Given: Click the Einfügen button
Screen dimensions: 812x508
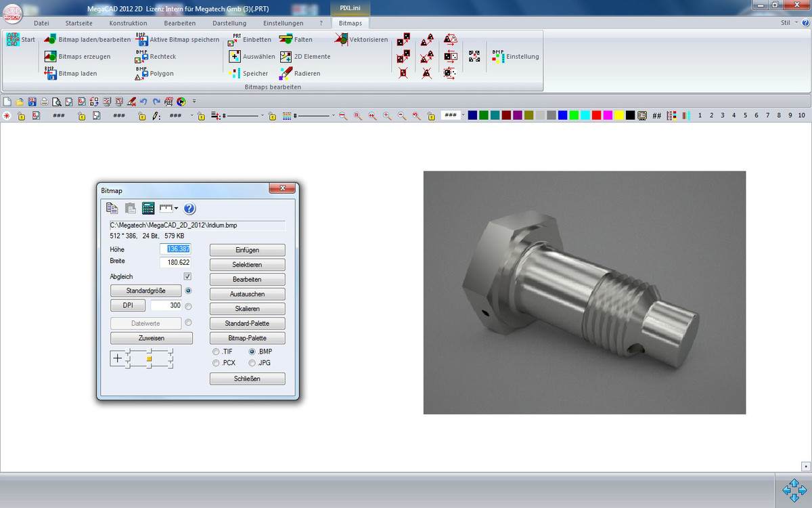Looking at the screenshot, I should click(x=247, y=250).
